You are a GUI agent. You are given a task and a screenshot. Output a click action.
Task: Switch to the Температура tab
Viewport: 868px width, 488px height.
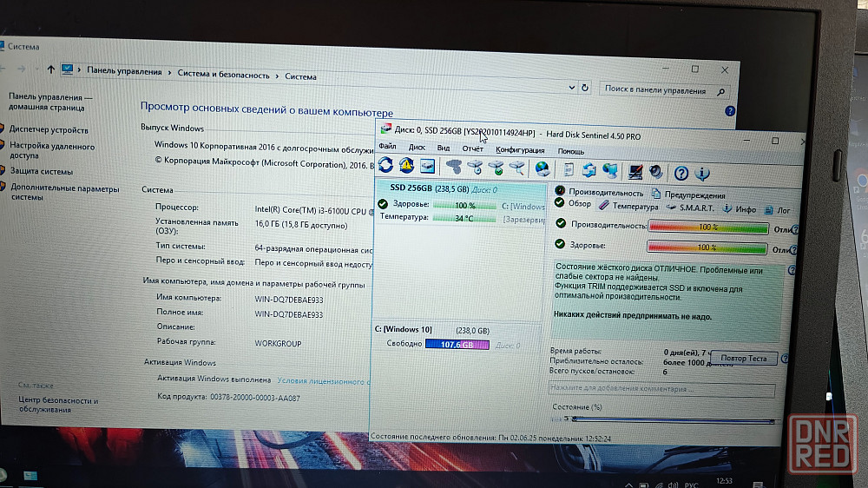[628, 206]
